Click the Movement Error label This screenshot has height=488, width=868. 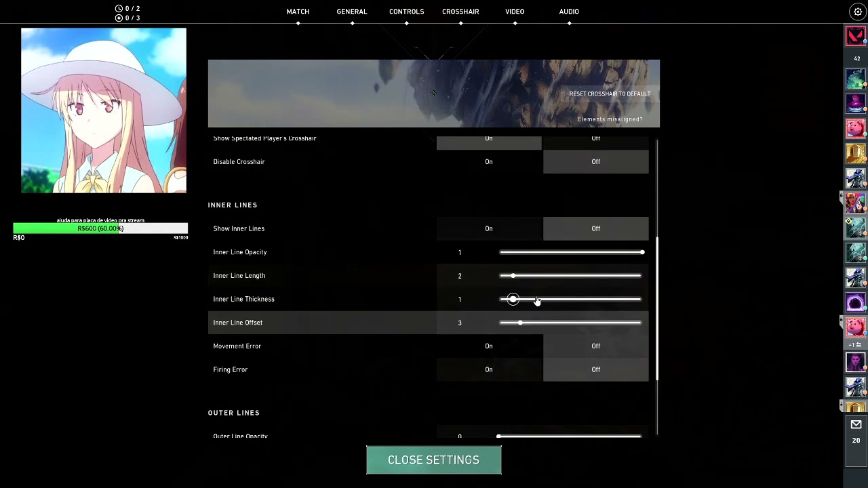[237, 346]
